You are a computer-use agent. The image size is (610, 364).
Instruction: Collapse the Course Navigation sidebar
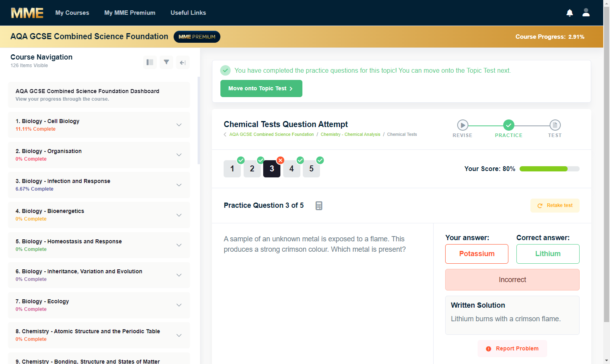[x=183, y=62]
